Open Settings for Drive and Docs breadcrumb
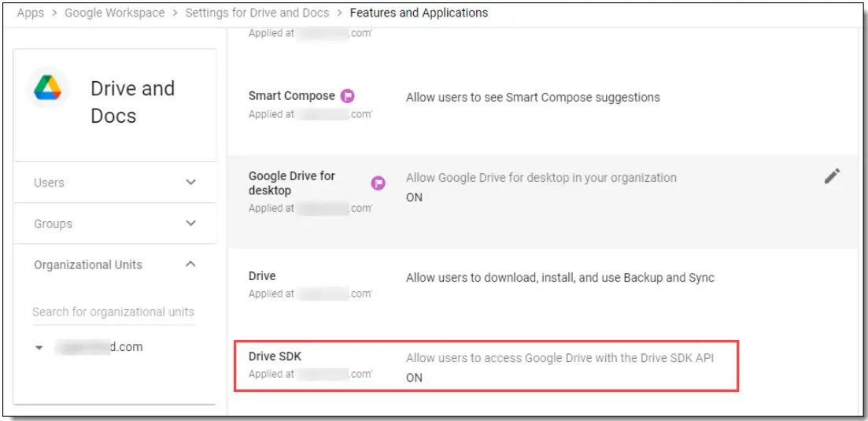The height and width of the screenshot is (421, 868). (x=257, y=13)
